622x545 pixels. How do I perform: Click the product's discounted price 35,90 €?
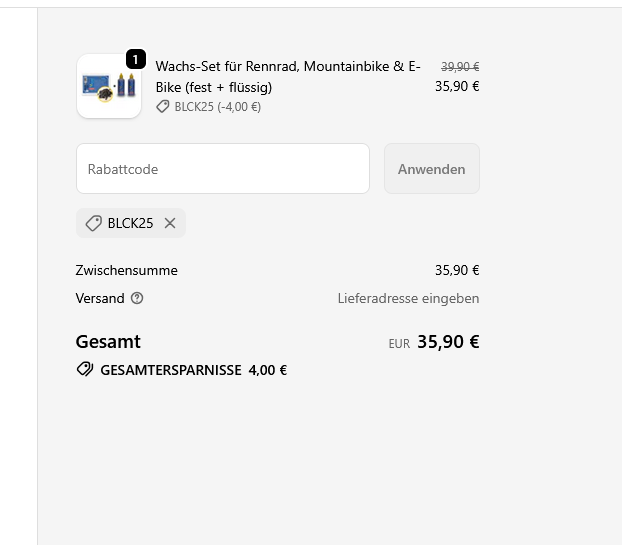tap(457, 86)
